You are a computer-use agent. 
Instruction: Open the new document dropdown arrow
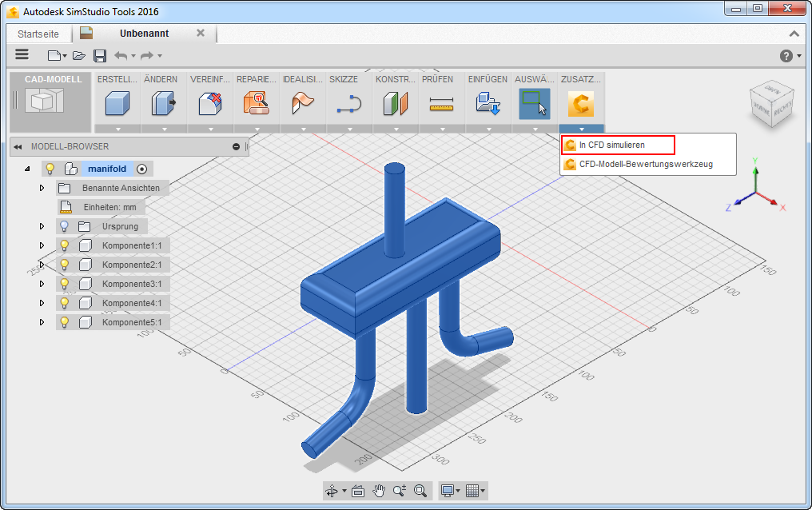click(65, 56)
